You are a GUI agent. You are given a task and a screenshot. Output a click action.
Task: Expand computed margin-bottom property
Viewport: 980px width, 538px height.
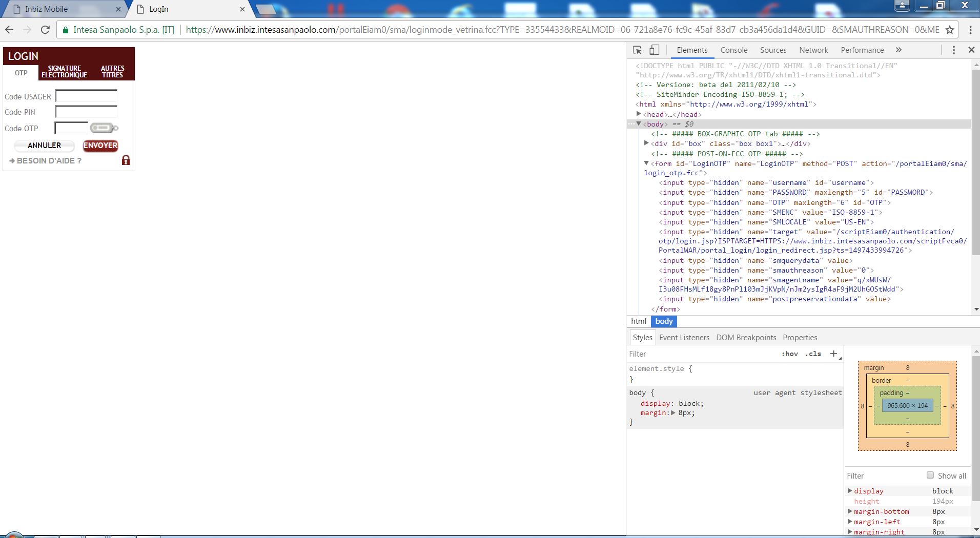[x=850, y=511]
